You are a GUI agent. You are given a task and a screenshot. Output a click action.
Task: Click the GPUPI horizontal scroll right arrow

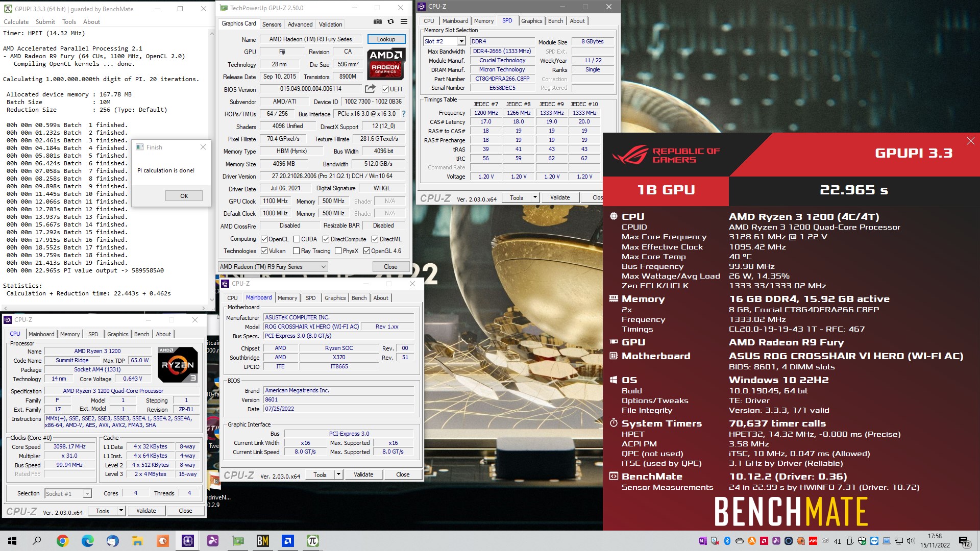coord(204,308)
